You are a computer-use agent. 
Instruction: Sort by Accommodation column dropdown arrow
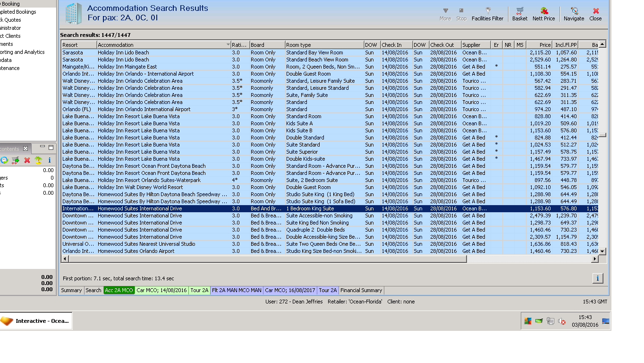tap(228, 45)
